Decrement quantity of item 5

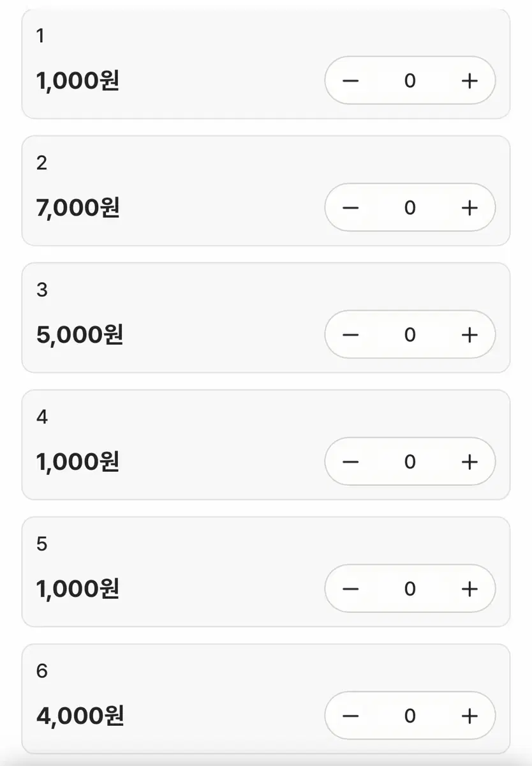[x=351, y=589]
